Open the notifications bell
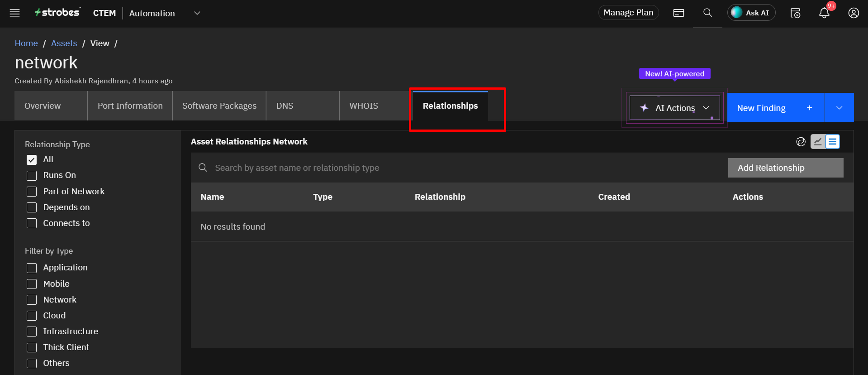 (x=824, y=13)
